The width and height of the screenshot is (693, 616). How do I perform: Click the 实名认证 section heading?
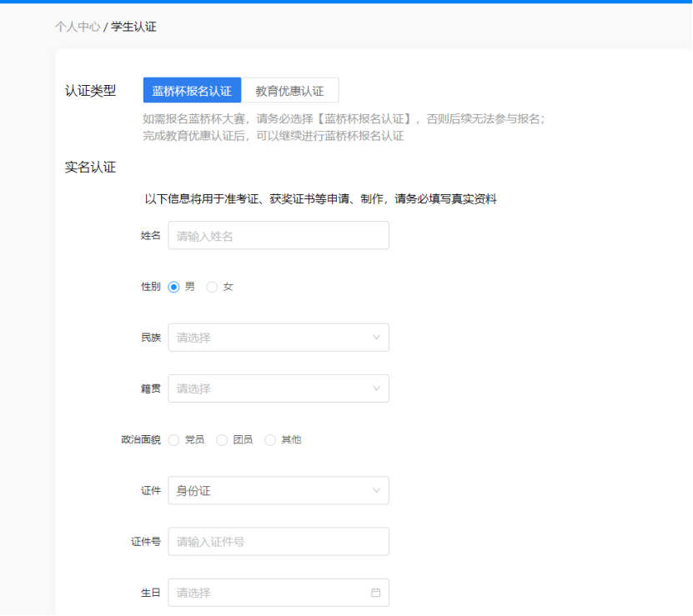[x=90, y=168]
